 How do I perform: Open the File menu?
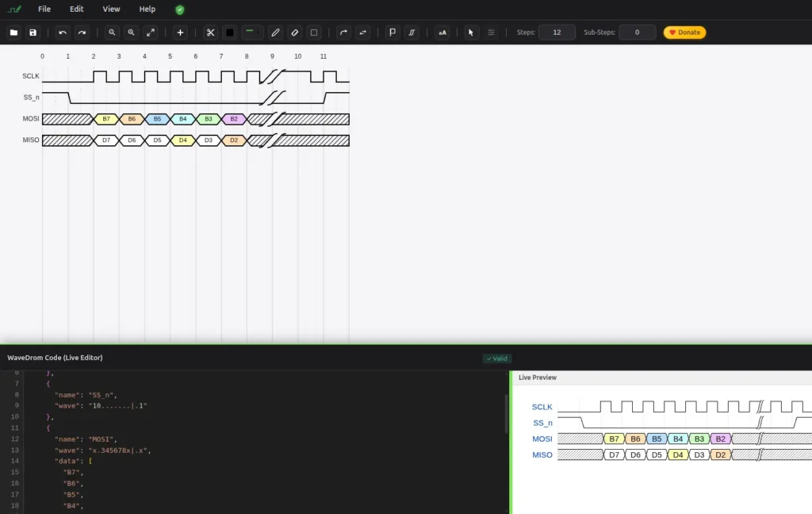click(44, 9)
